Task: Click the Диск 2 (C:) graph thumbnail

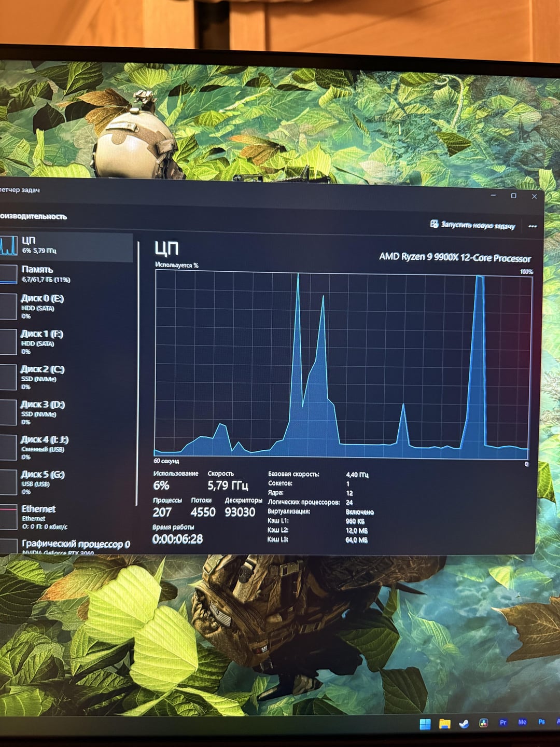Action: tap(8, 377)
